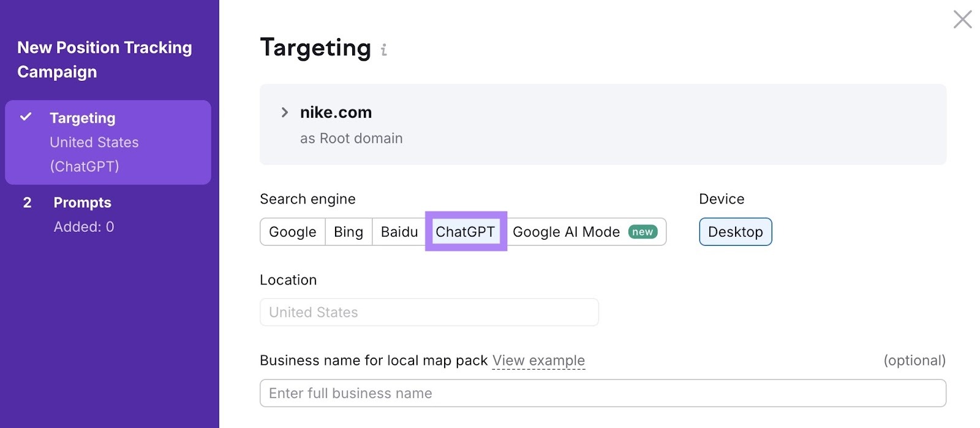Click the checkmark icon beside Targeting step
Screen dimensions: 980x428
[26, 117]
